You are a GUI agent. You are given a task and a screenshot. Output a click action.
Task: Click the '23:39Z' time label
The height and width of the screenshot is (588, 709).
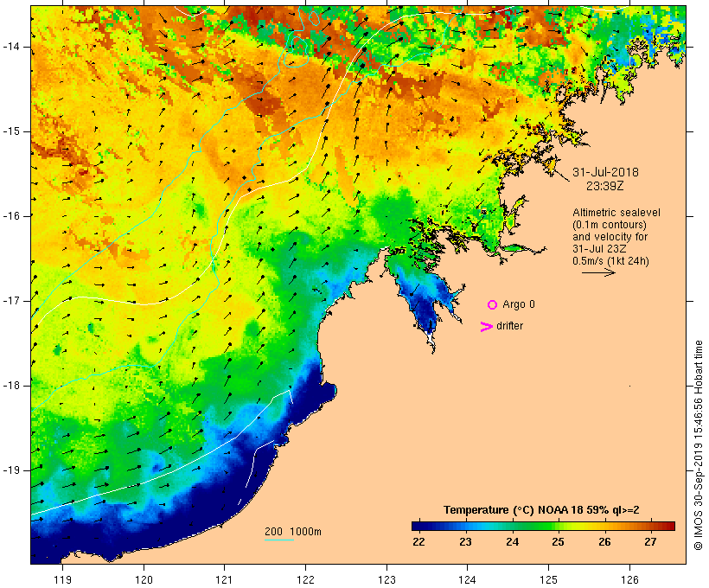[x=605, y=186]
